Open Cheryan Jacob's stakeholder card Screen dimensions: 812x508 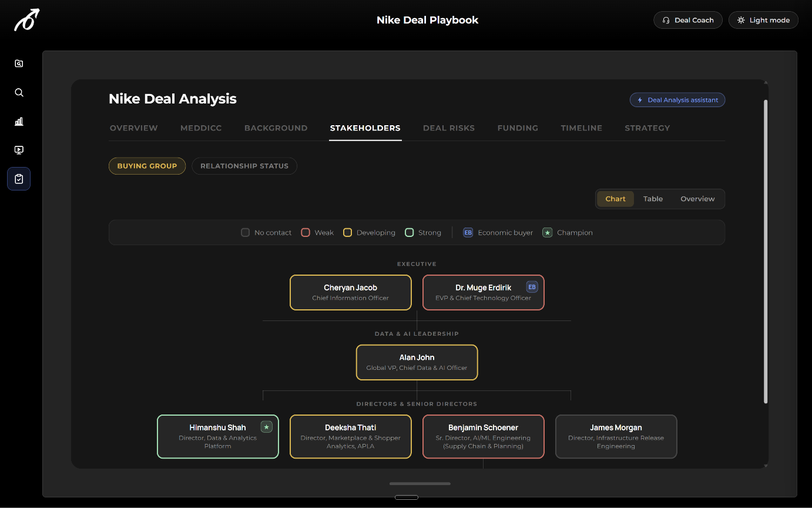[351, 292]
